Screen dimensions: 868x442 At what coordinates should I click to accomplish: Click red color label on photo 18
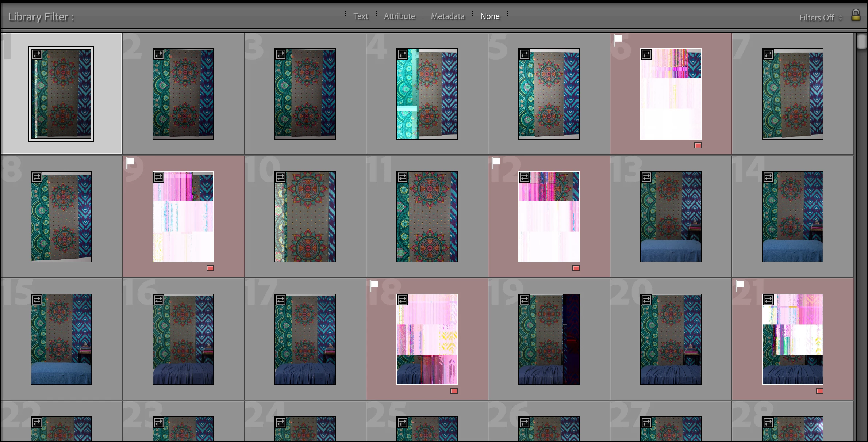(454, 391)
